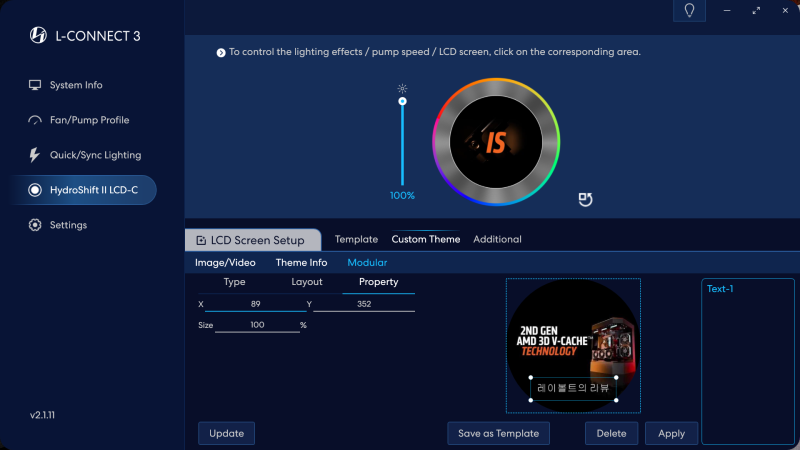Viewport: 800px width, 450px height.
Task: Click the lightbulb tips icon
Action: coord(689,10)
